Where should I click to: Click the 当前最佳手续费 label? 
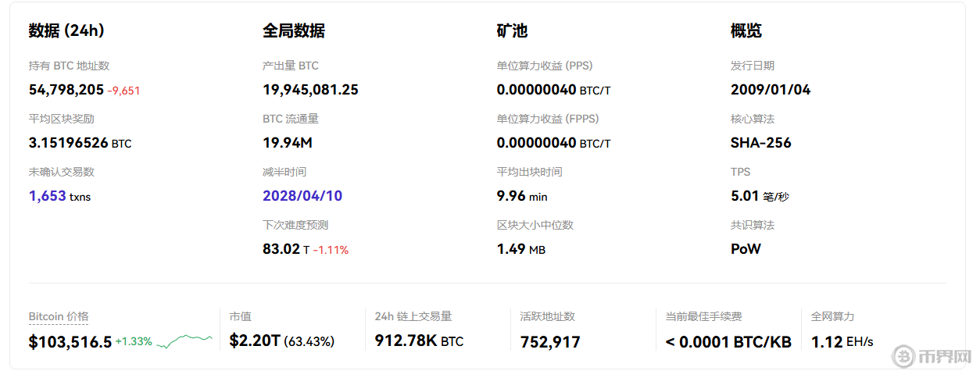coord(703,316)
